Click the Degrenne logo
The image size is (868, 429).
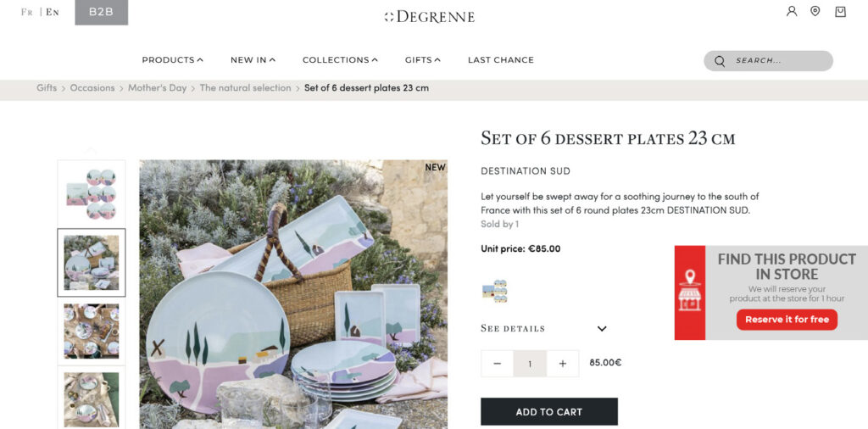[430, 17]
